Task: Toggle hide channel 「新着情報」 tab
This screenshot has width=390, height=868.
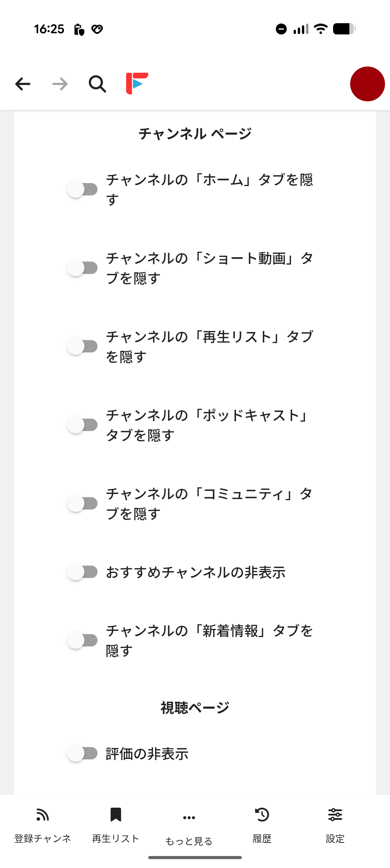Action: pyautogui.click(x=82, y=640)
